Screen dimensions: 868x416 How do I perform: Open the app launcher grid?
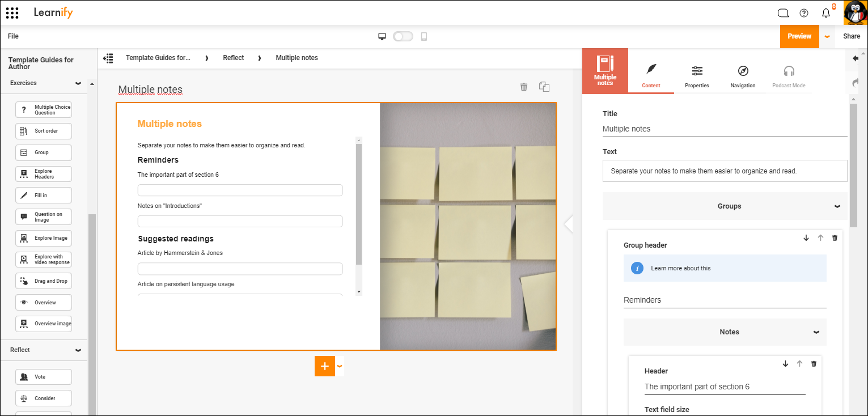12,12
